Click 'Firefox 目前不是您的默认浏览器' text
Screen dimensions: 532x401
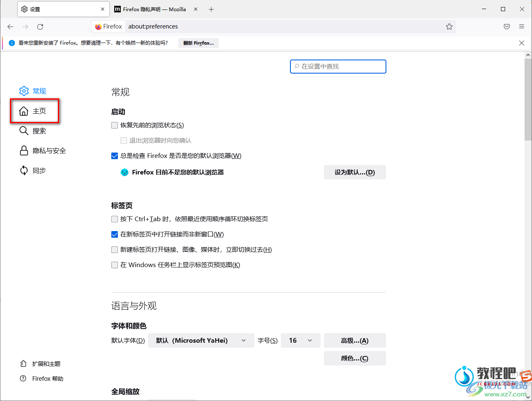tap(178, 172)
